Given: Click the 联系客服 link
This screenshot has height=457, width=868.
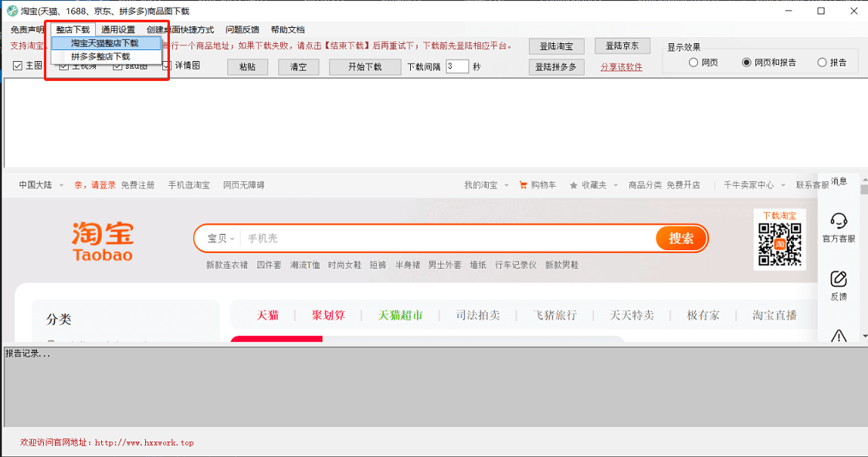Looking at the screenshot, I should coord(812,185).
